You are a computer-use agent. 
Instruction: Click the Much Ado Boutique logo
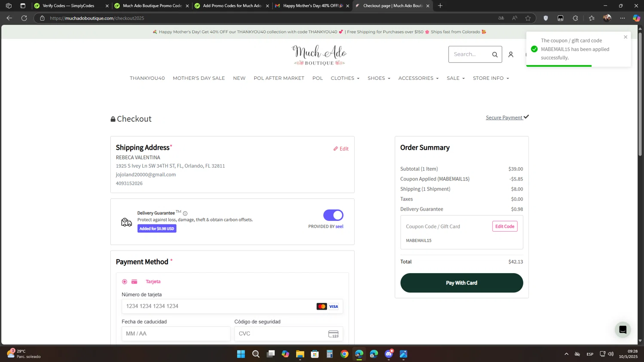click(319, 55)
